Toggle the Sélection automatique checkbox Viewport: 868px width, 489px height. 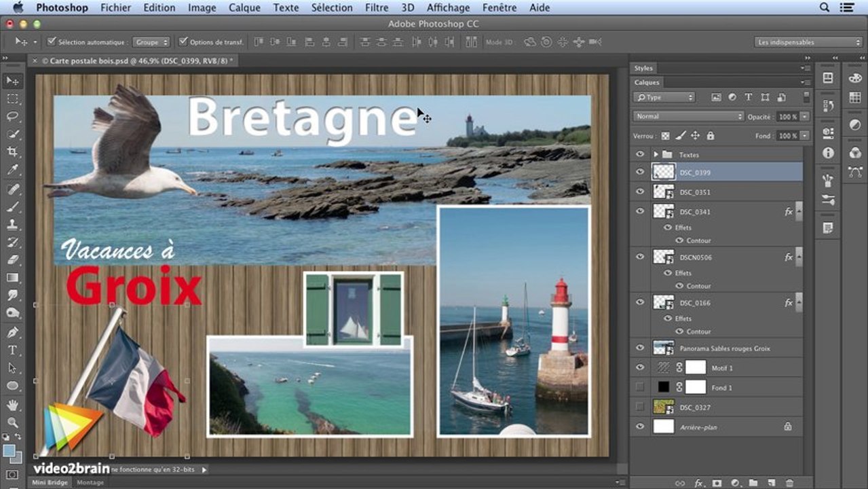[x=52, y=41]
